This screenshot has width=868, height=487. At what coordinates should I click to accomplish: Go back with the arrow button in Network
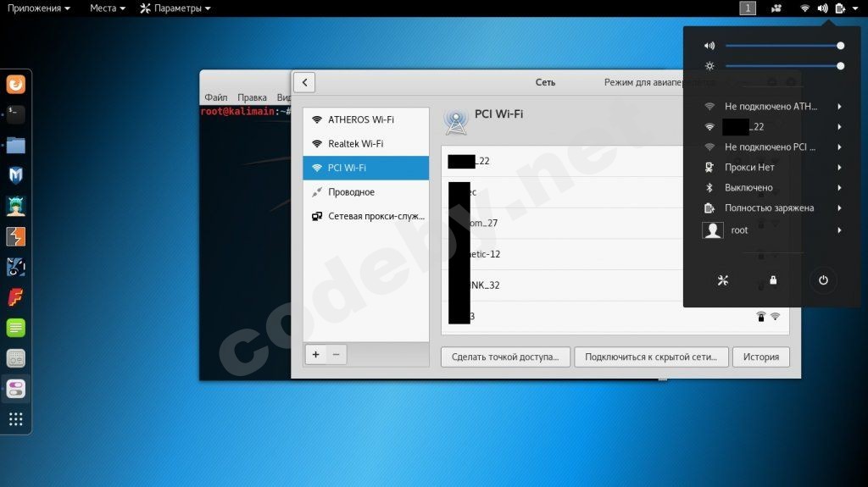click(304, 82)
